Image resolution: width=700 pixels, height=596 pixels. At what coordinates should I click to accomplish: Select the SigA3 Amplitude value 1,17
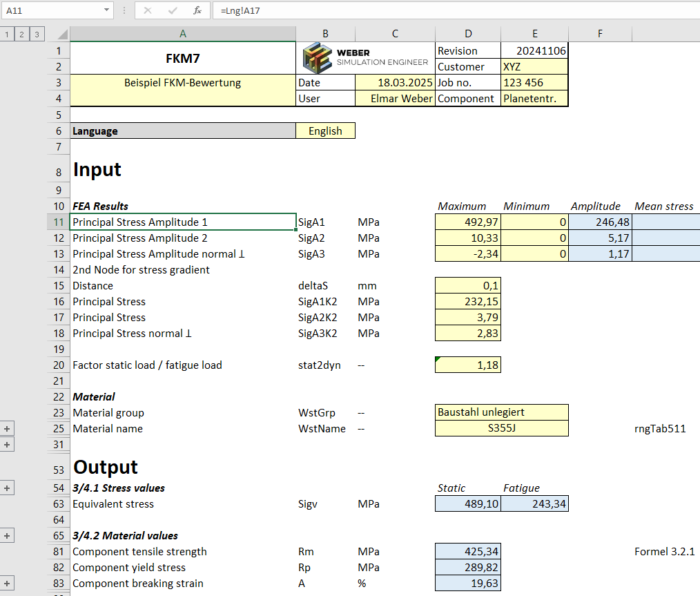[x=600, y=254]
